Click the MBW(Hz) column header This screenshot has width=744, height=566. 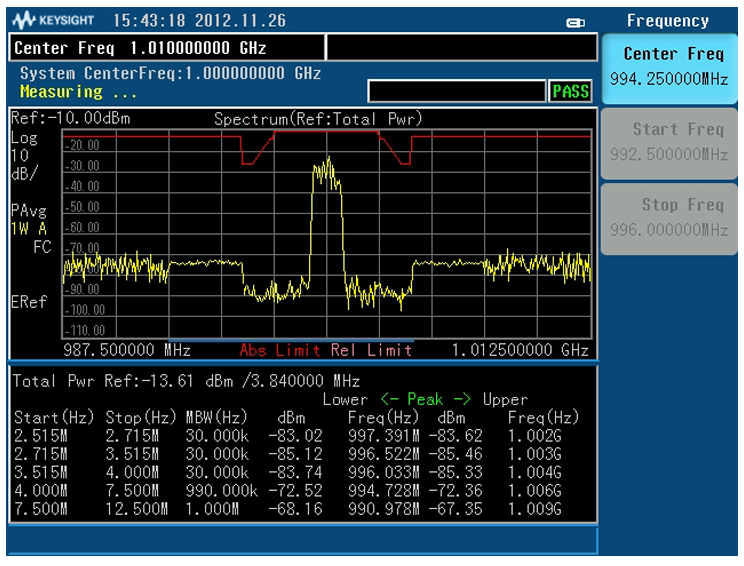[216, 418]
